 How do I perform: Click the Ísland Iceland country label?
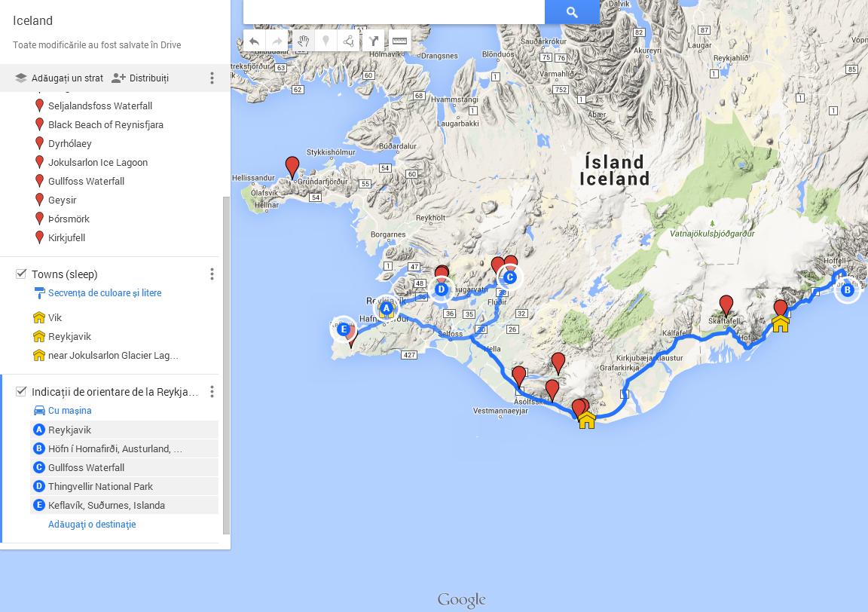615,170
